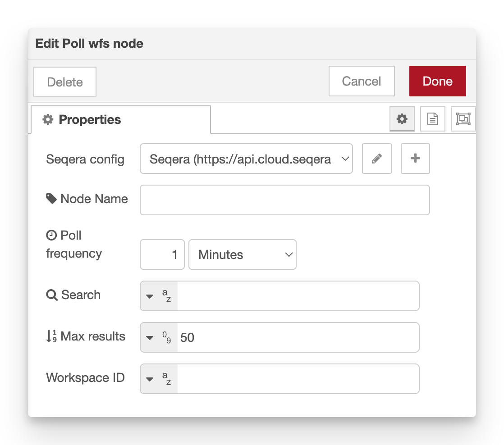Click the string type icon on Search field

(x=166, y=295)
